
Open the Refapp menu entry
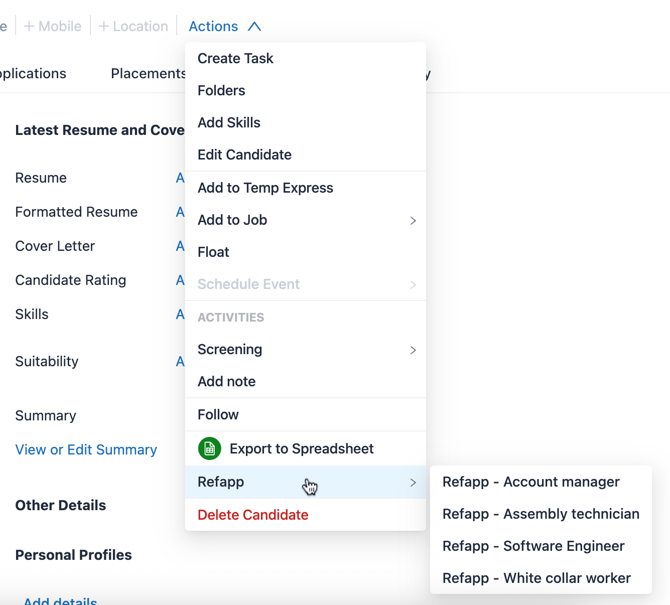coord(306,482)
